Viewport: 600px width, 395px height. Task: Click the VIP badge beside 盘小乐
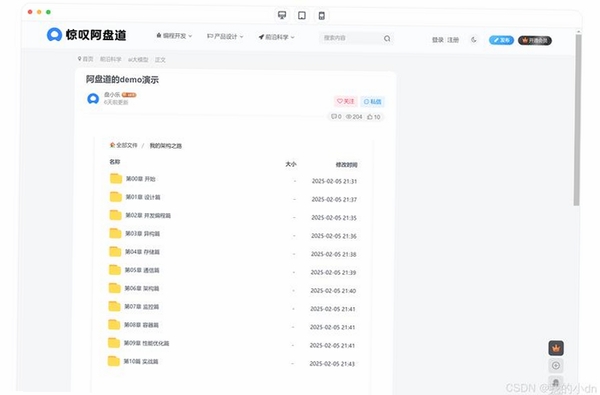tap(129, 95)
